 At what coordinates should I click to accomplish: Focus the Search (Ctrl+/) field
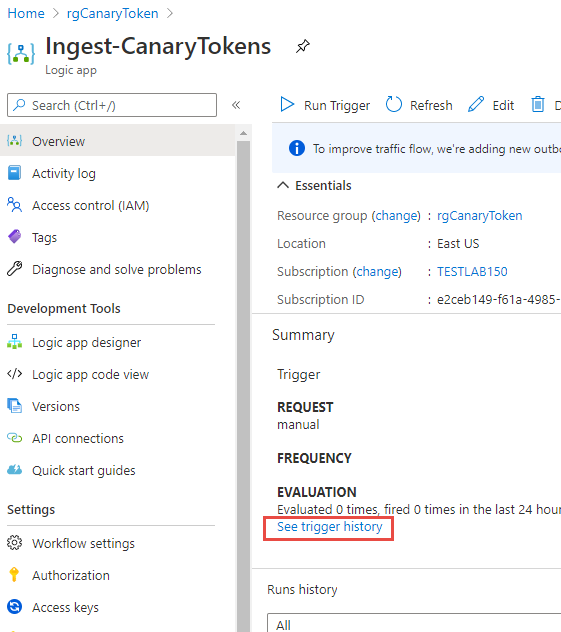click(x=112, y=105)
